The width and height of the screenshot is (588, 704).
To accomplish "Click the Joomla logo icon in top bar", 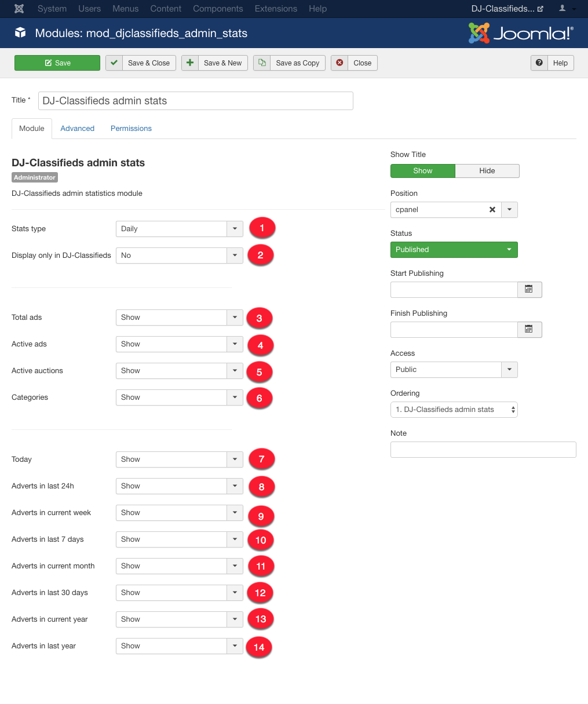I will click(19, 9).
